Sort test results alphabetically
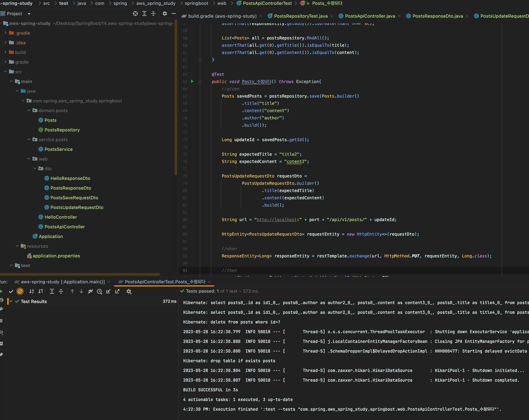Image resolution: width=529 pixels, height=420 pixels. pyautogui.click(x=31, y=291)
